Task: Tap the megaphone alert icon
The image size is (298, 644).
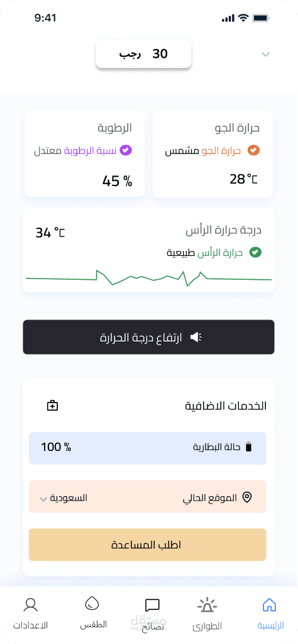Action: point(196,337)
